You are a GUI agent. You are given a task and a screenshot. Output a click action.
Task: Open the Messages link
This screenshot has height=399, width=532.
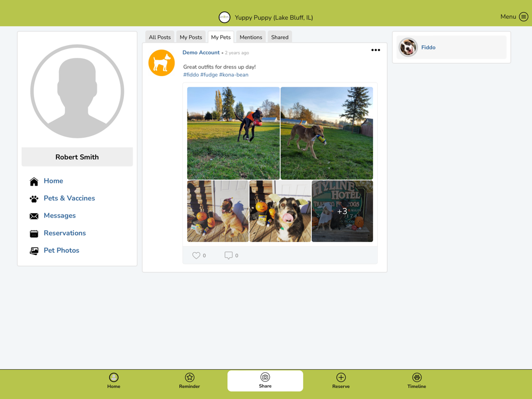point(60,215)
